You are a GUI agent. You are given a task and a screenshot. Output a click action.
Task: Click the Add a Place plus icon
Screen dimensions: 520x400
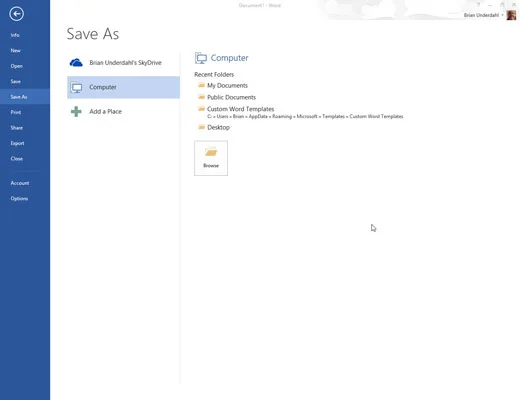pyautogui.click(x=76, y=111)
